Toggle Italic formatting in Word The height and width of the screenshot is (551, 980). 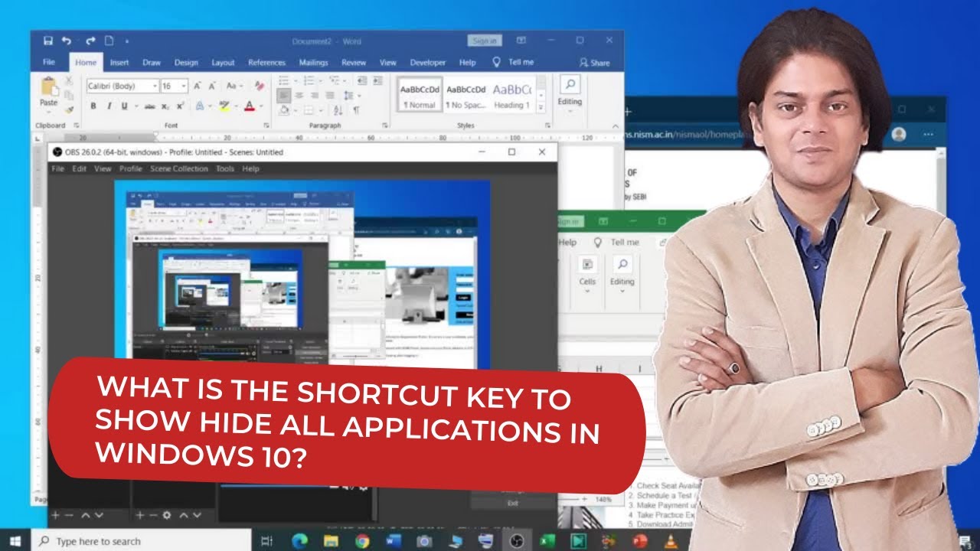click(x=109, y=106)
